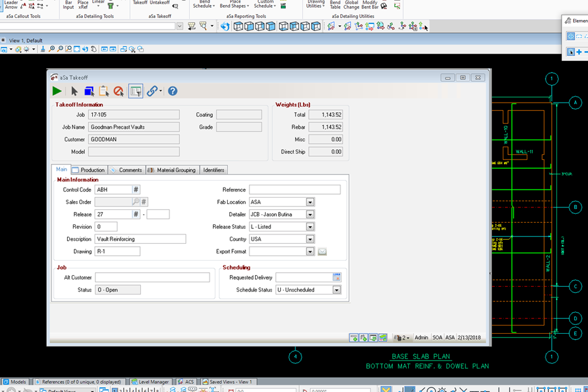Open the Material Grouping tab

[172, 170]
